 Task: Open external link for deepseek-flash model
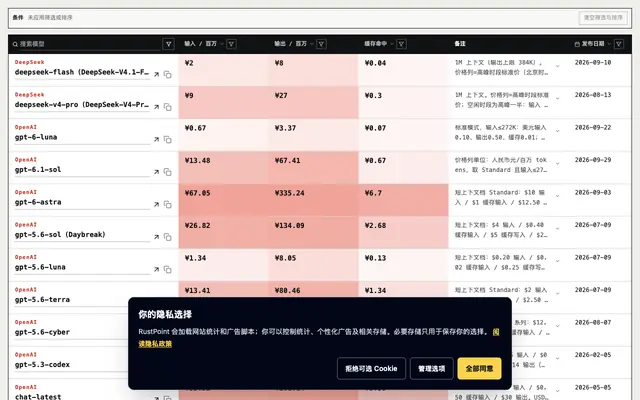pyautogui.click(x=156, y=75)
